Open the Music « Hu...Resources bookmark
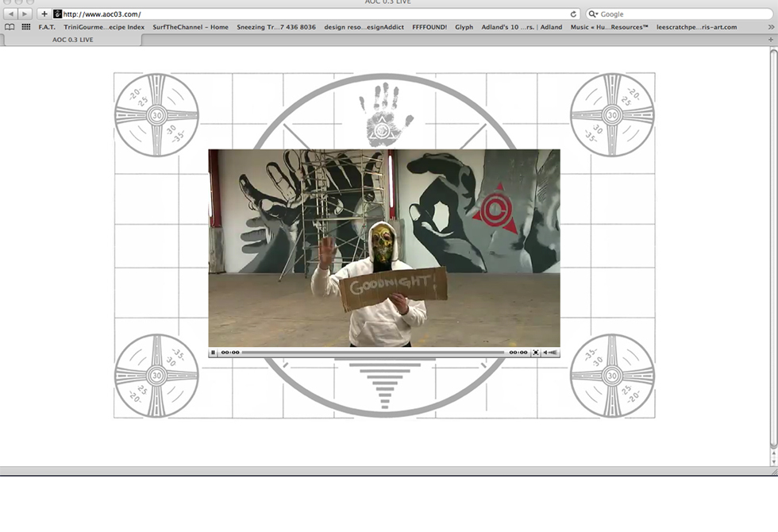 (x=609, y=27)
